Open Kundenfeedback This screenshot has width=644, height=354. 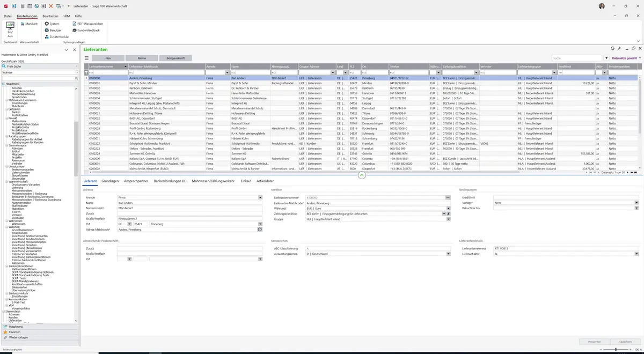86,31
